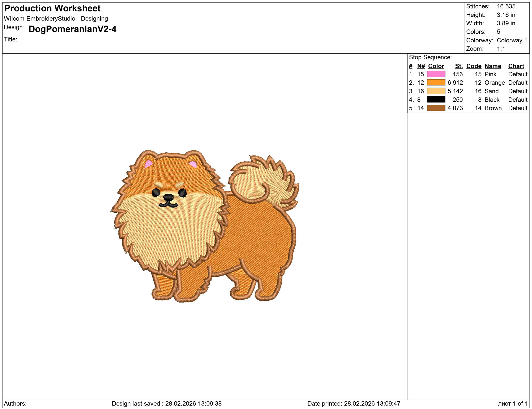This screenshot has height=409, width=532.
Task: Select the sand color swatch
Action: click(x=436, y=91)
